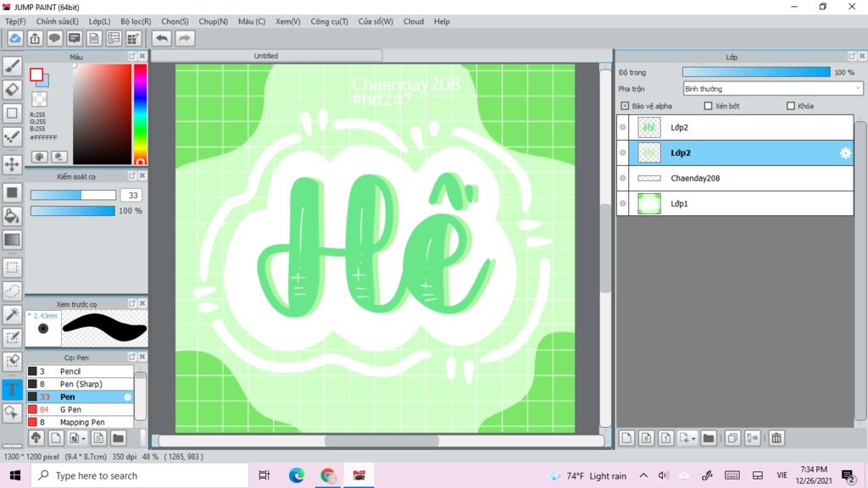This screenshot has height=488, width=868.
Task: Click the cloud save icon in the toolbar
Action: pyautogui.click(x=15, y=38)
